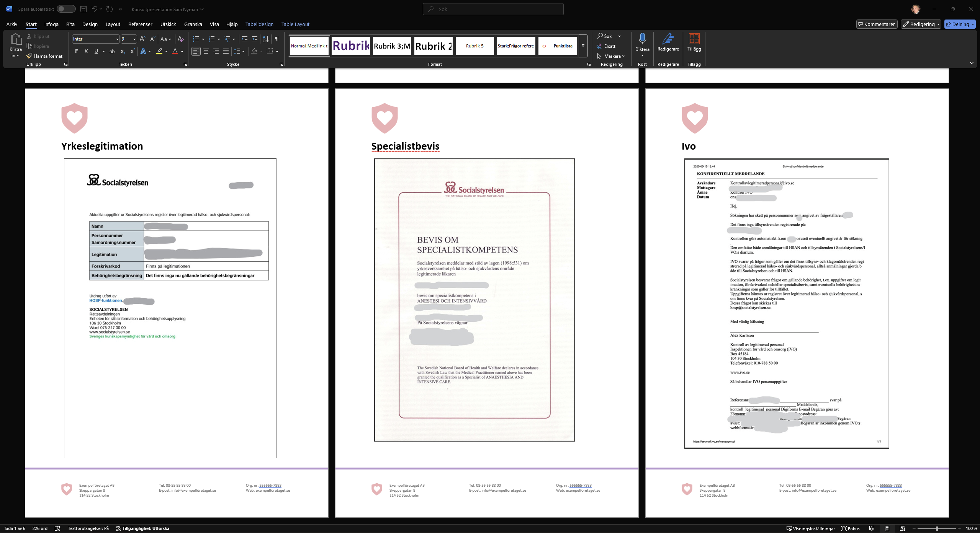The height and width of the screenshot is (533, 980).
Task: Click the Kommentarer button
Action: [877, 24]
